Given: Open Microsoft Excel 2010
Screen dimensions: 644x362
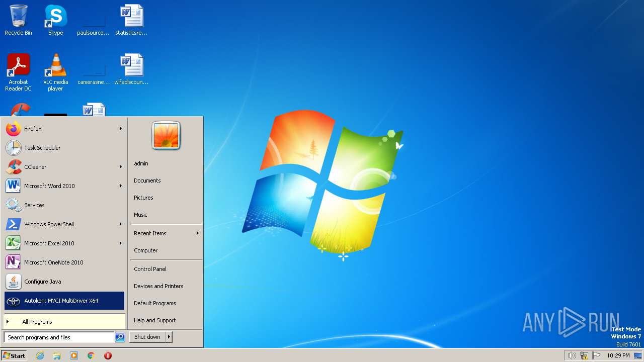Looking at the screenshot, I should [x=64, y=243].
